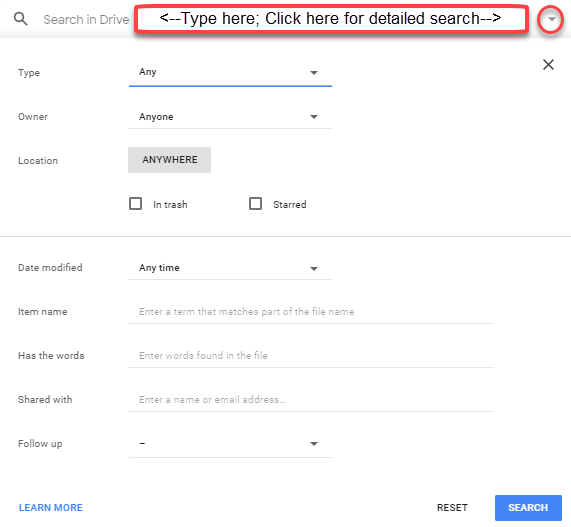Open the LEARN MORE link
This screenshot has width=571, height=527.
(51, 507)
